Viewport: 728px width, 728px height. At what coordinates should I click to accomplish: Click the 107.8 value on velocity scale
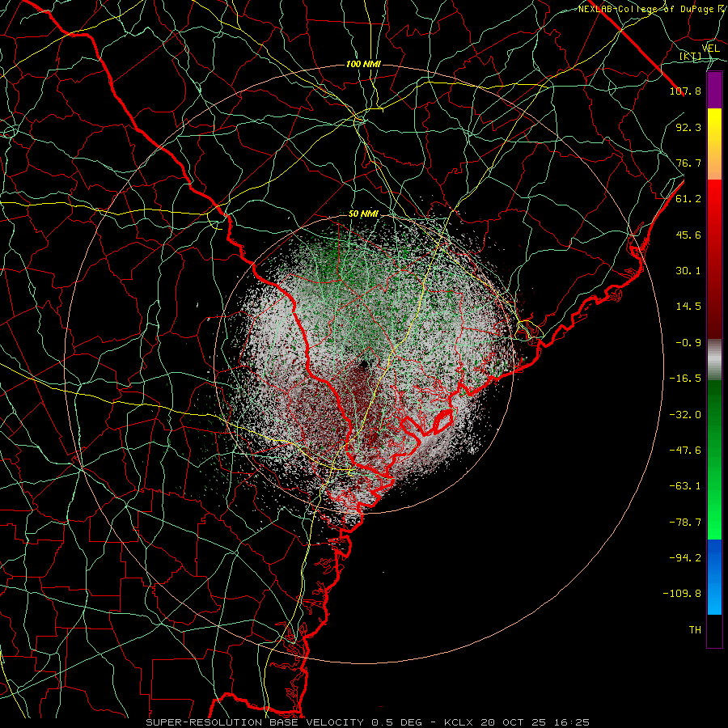tap(685, 91)
